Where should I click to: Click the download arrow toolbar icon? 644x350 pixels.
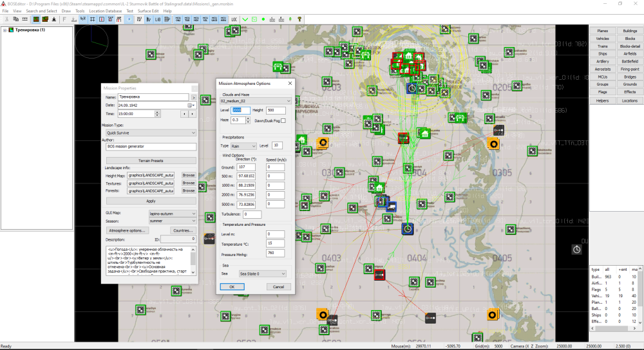[x=54, y=19]
